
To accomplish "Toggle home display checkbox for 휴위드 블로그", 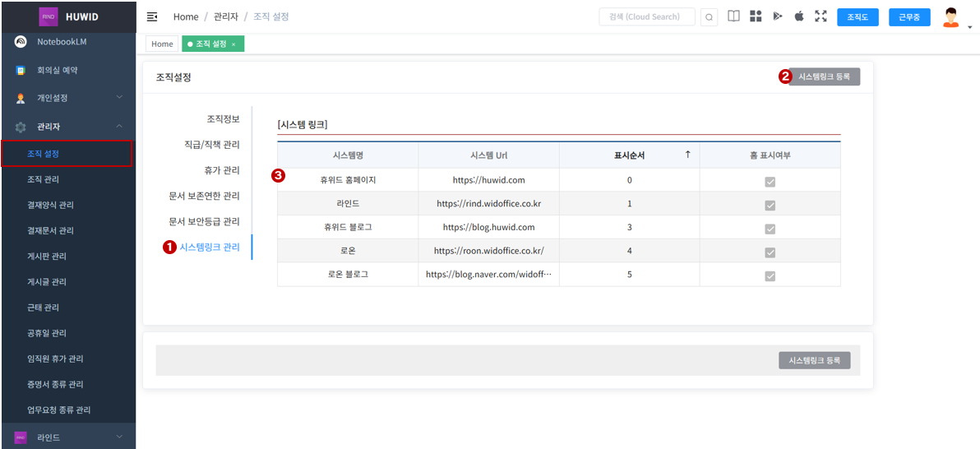I will coord(770,229).
